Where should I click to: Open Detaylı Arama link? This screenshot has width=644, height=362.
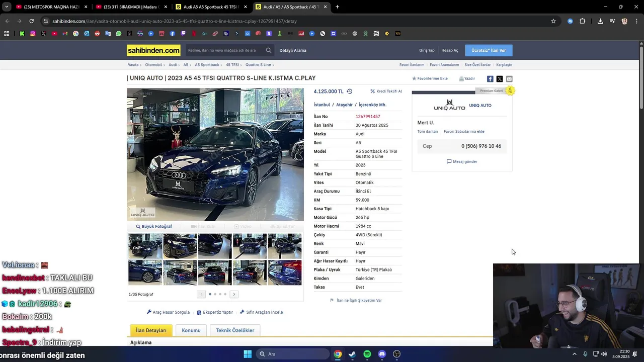point(293,50)
